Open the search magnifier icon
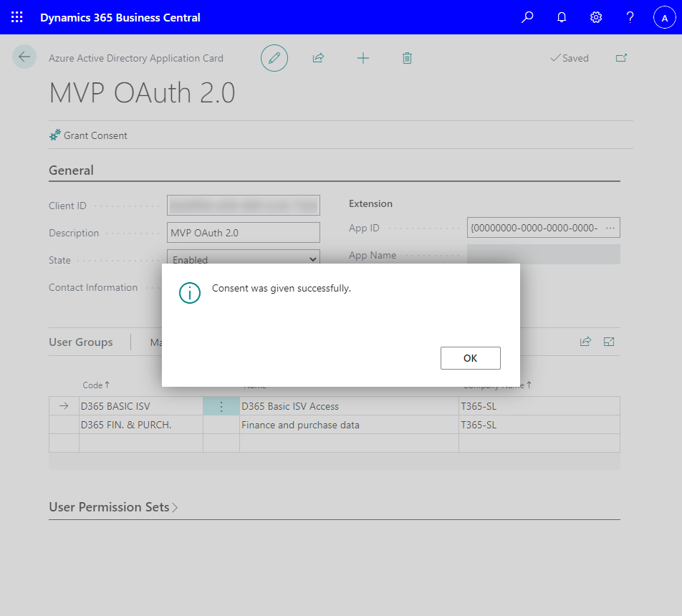 (x=527, y=17)
